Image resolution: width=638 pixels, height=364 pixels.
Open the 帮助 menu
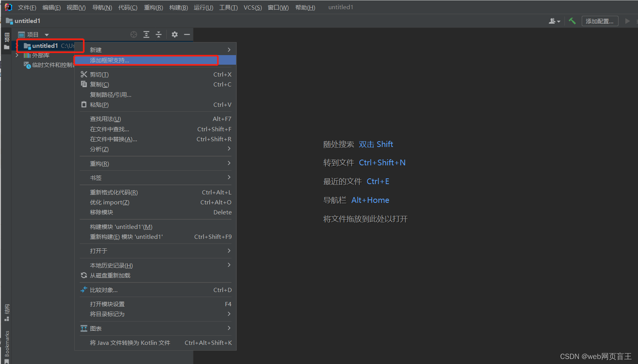click(x=305, y=7)
